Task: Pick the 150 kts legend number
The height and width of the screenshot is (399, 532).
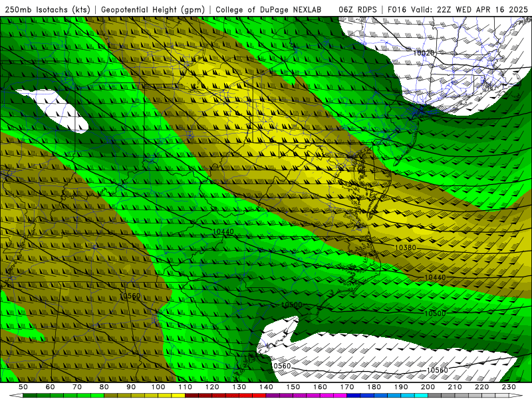Action: [x=293, y=387]
